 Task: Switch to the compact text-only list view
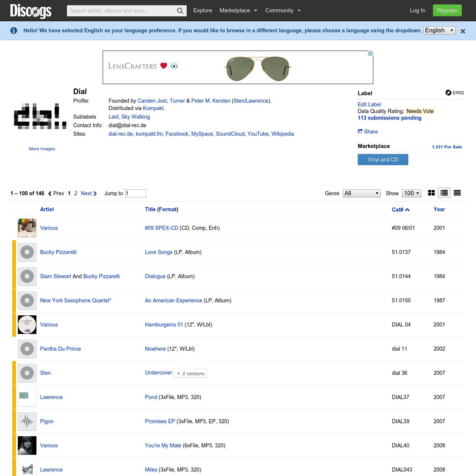click(x=457, y=193)
